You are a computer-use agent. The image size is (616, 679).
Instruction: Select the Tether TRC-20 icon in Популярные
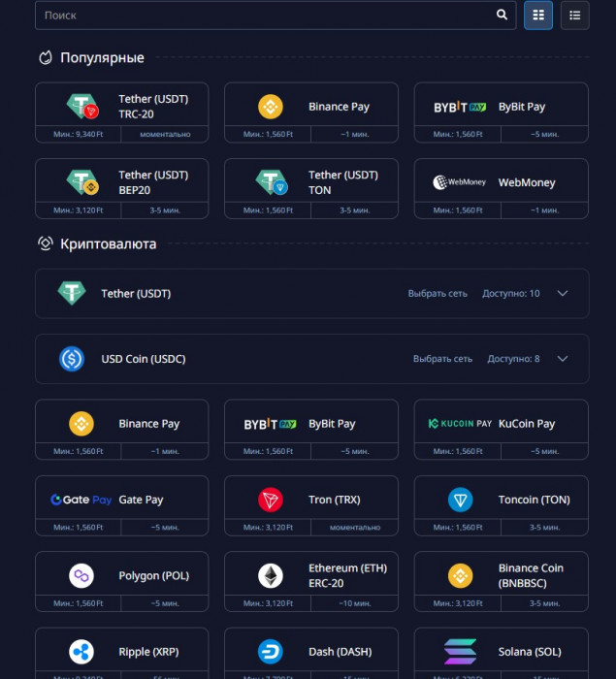click(x=82, y=106)
